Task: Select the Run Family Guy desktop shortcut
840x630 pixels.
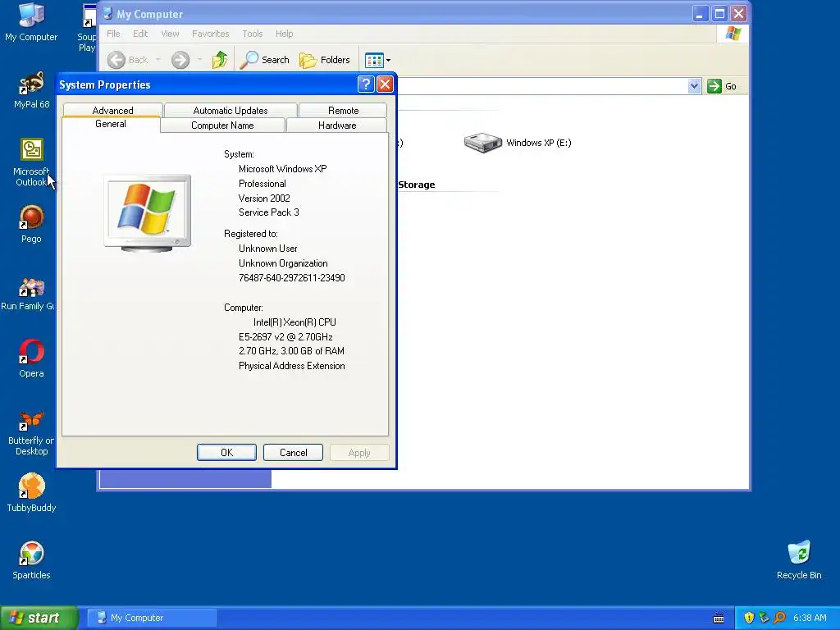Action: point(28,294)
